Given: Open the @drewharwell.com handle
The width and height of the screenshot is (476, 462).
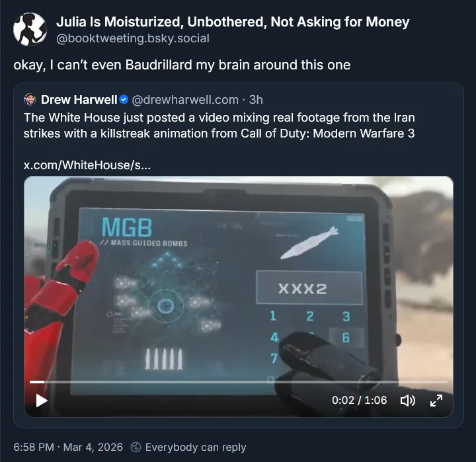Looking at the screenshot, I should [185, 100].
